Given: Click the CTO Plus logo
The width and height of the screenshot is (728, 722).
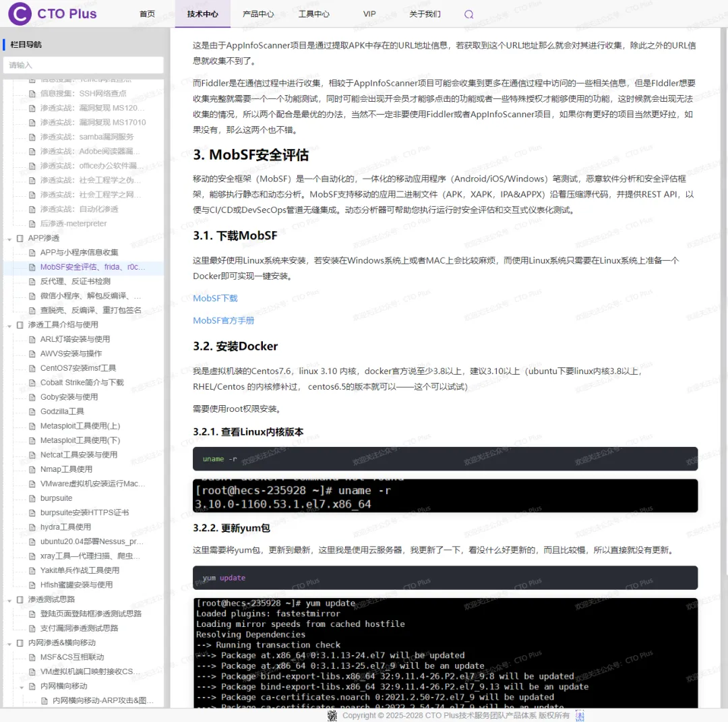Looking at the screenshot, I should (x=52, y=13).
